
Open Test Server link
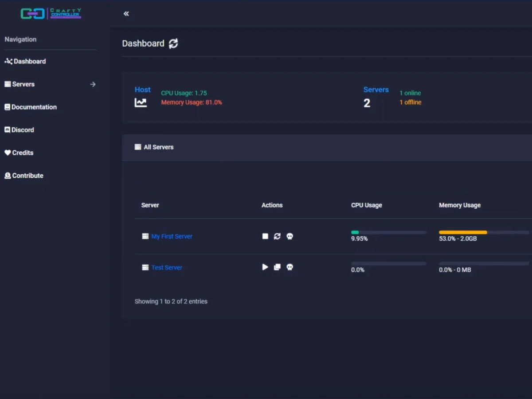point(167,267)
